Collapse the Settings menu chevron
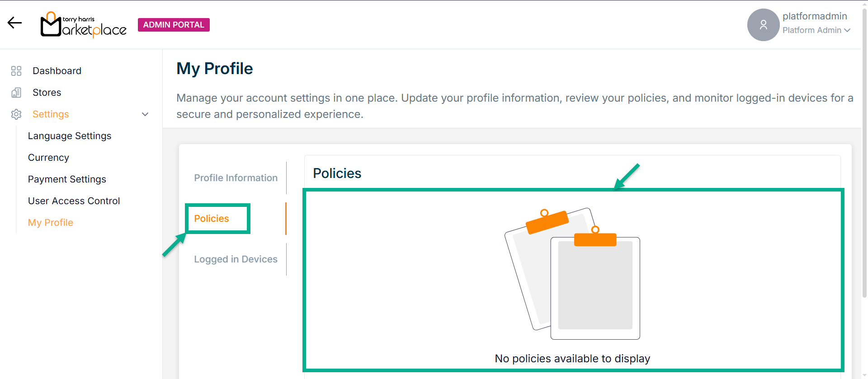This screenshot has height=379, width=868. [x=145, y=114]
